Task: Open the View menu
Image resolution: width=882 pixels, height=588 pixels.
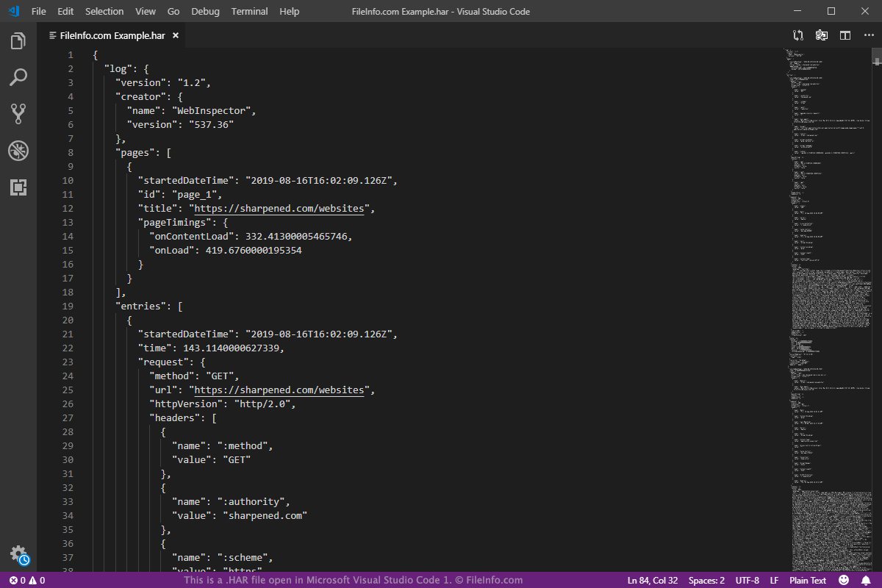Action: (x=146, y=12)
